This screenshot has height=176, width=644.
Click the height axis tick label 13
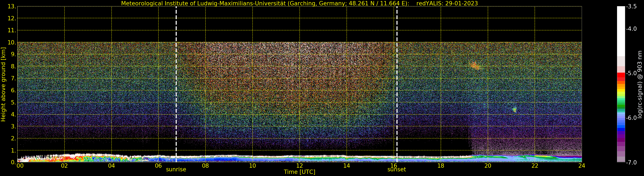[x=12, y=6]
